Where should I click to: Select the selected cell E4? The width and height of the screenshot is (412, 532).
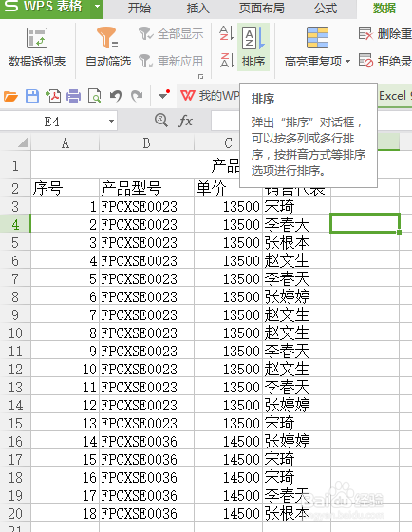pyautogui.click(x=365, y=223)
